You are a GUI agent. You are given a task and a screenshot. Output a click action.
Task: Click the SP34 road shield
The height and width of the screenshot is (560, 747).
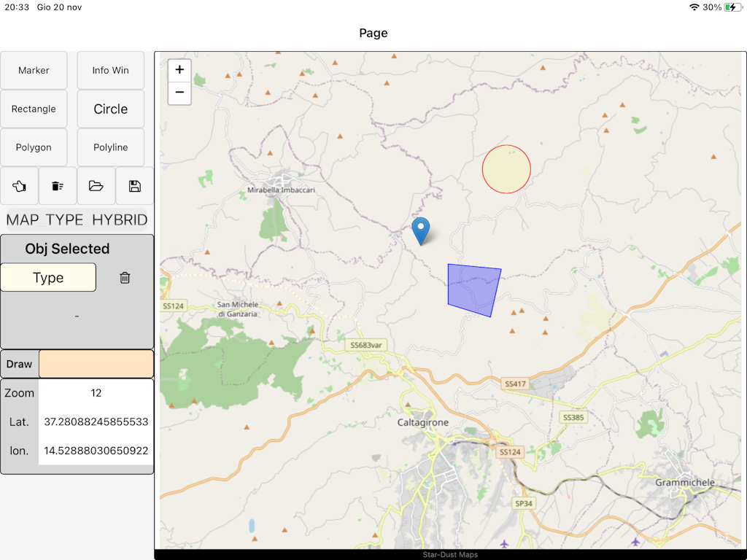tap(524, 503)
